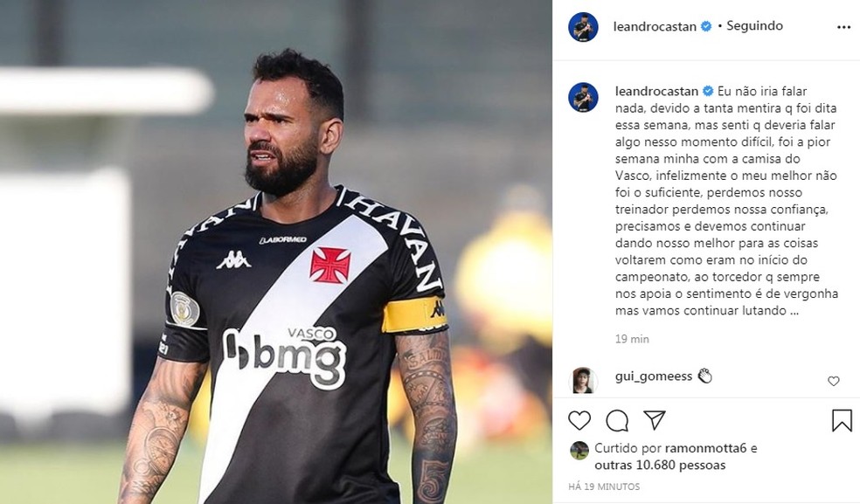
Task: Click the small avatar beside Curtido por
Action: pyautogui.click(x=579, y=450)
